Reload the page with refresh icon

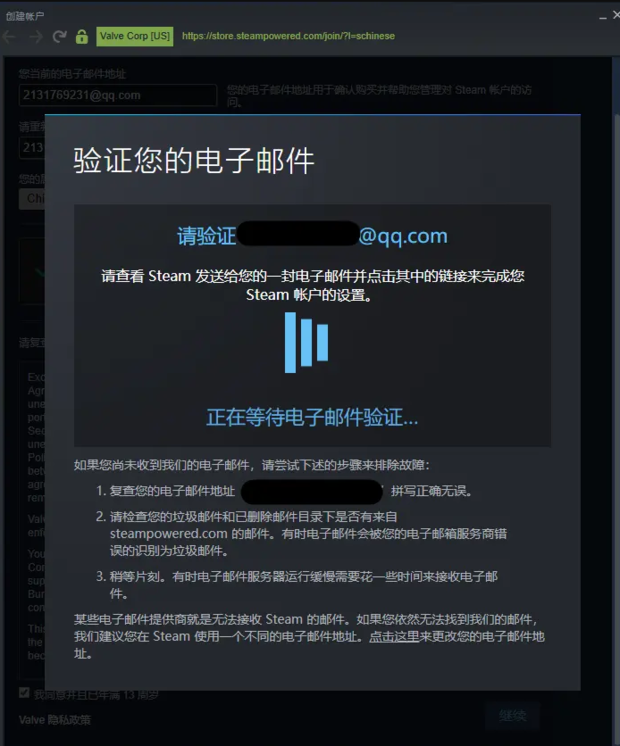point(59,36)
